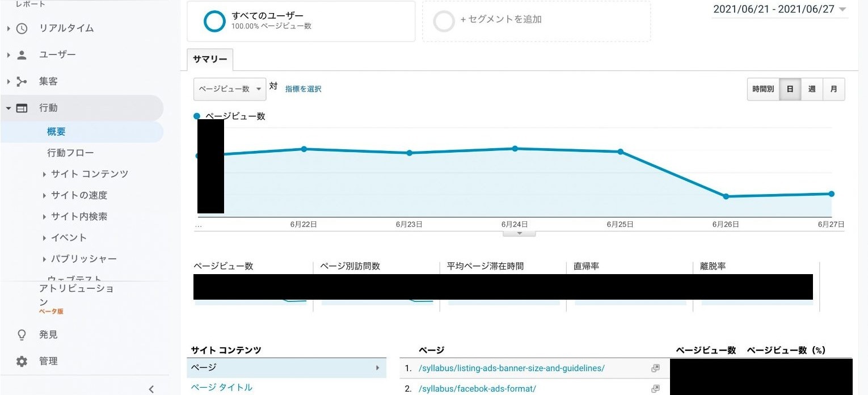Expand サイト コンテンツ submenu
The height and width of the screenshot is (395, 868).
44,174
